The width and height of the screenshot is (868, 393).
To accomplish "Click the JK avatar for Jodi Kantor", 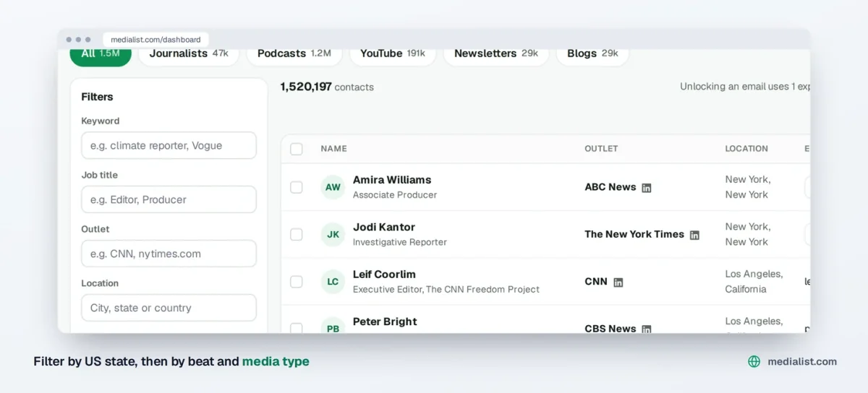I will pos(333,234).
